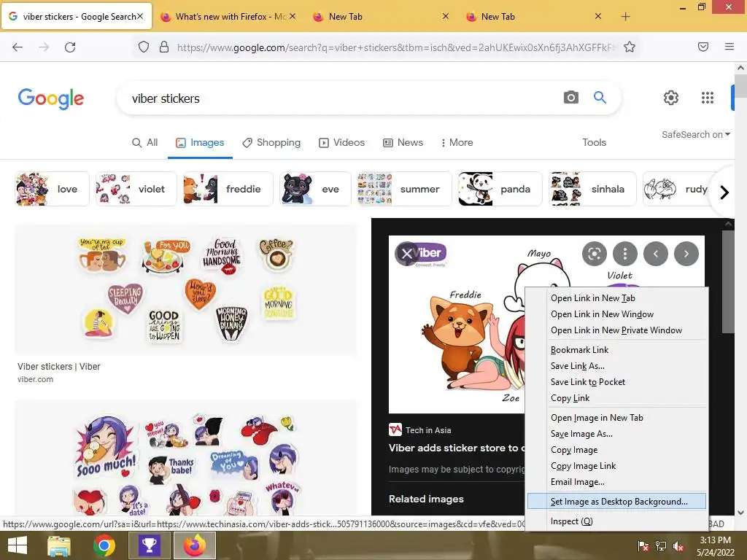The height and width of the screenshot is (560, 747).
Task: Select Bookmark Link from context menu
Action: (616, 350)
